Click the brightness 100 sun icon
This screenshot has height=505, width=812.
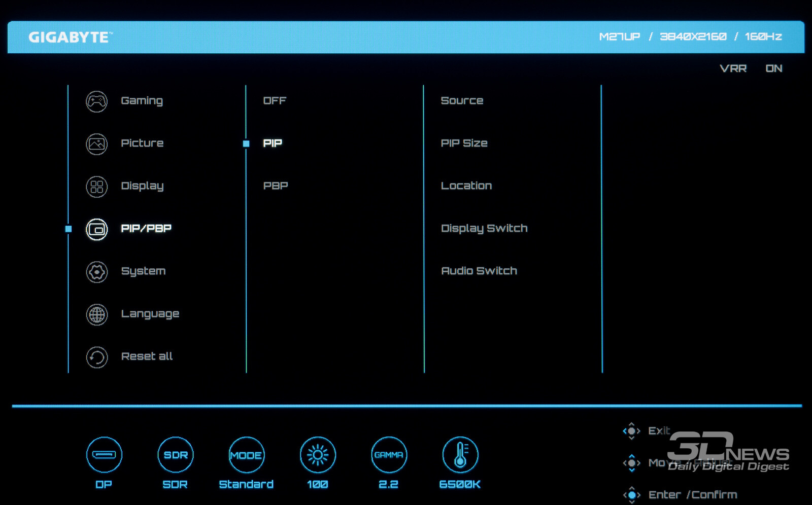click(318, 455)
